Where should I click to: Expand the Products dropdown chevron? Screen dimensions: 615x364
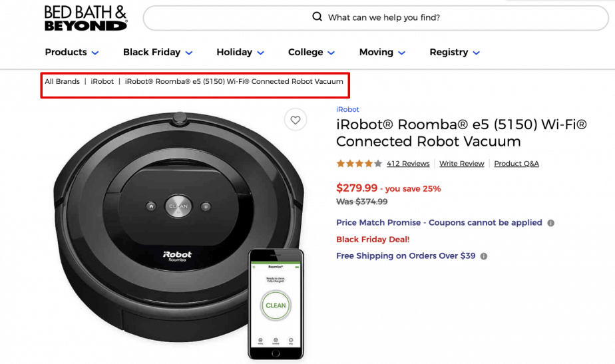point(95,53)
